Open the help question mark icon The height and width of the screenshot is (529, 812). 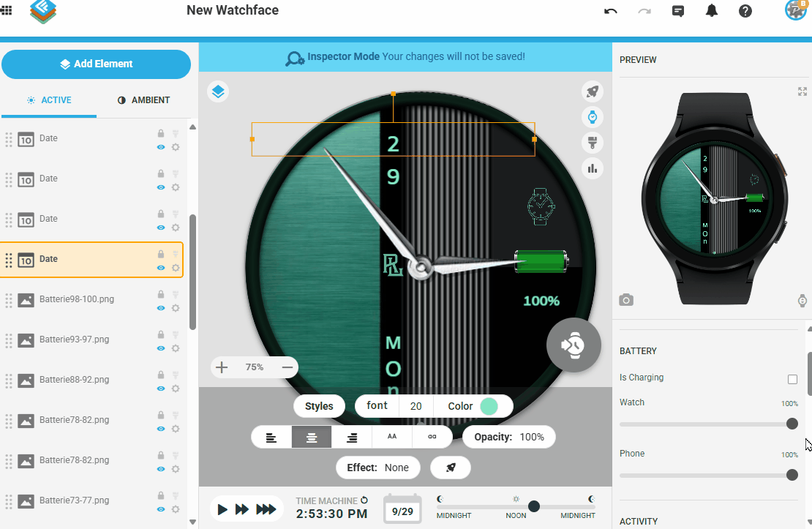point(745,11)
